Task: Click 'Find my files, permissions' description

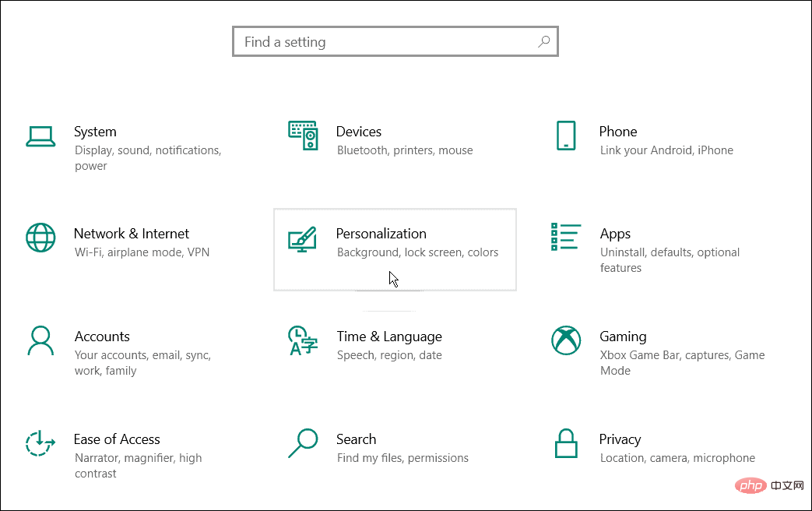Action: tap(403, 458)
